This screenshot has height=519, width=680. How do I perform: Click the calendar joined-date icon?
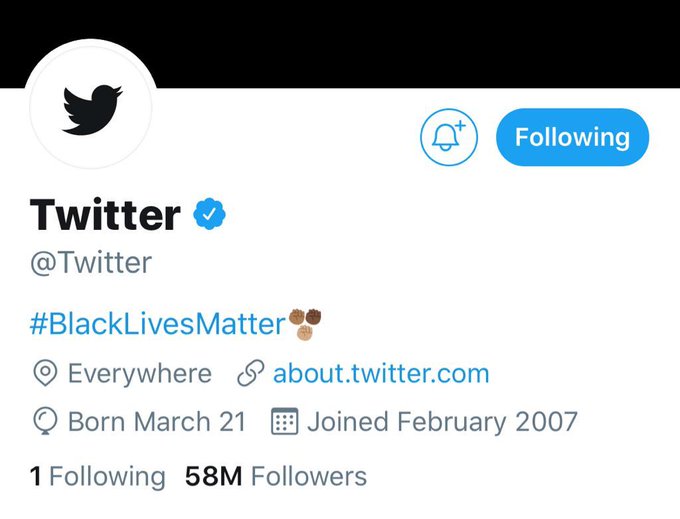[284, 421]
